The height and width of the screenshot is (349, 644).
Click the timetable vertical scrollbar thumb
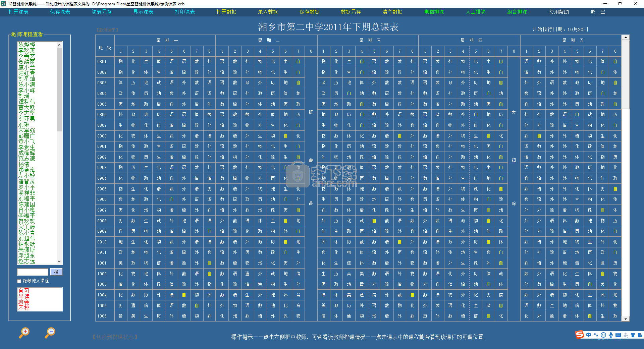point(626,74)
